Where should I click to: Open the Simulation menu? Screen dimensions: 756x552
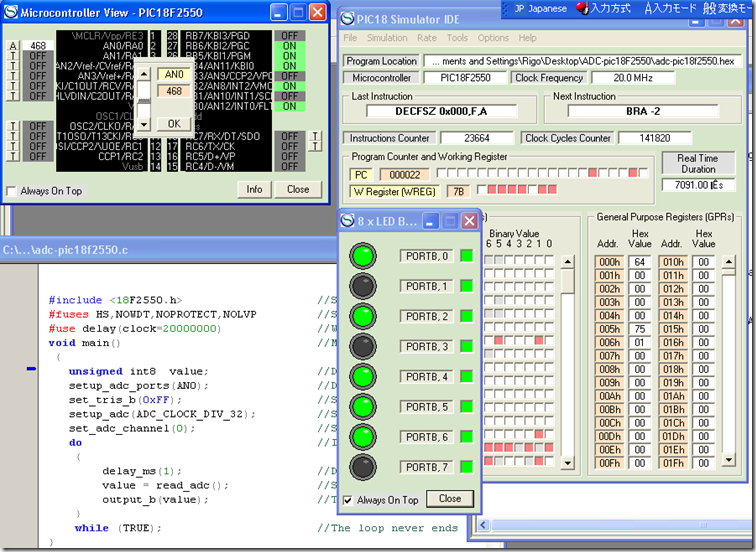tap(387, 38)
